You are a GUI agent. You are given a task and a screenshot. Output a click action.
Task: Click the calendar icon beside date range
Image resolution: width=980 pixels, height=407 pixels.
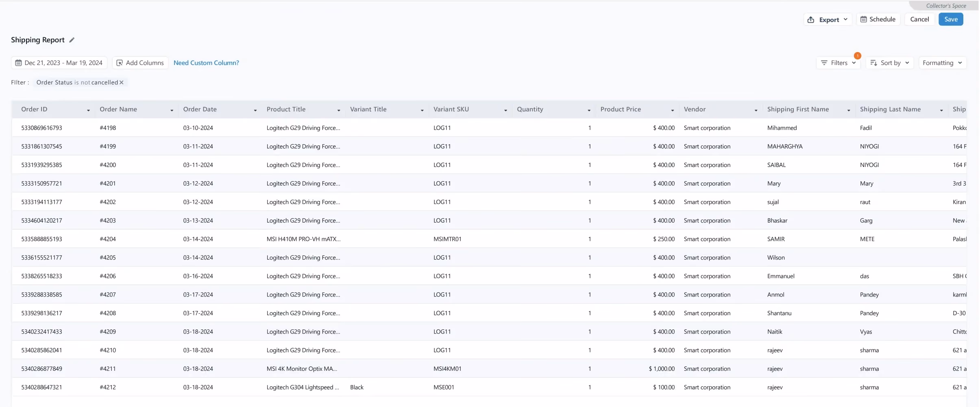pos(18,63)
